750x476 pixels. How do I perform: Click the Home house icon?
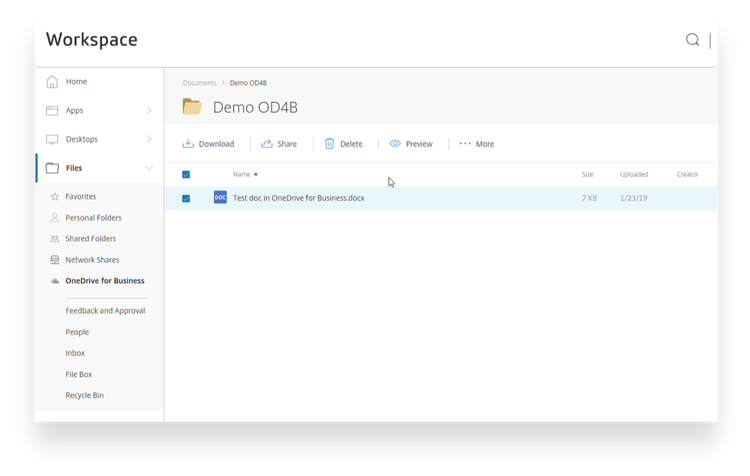pos(52,82)
